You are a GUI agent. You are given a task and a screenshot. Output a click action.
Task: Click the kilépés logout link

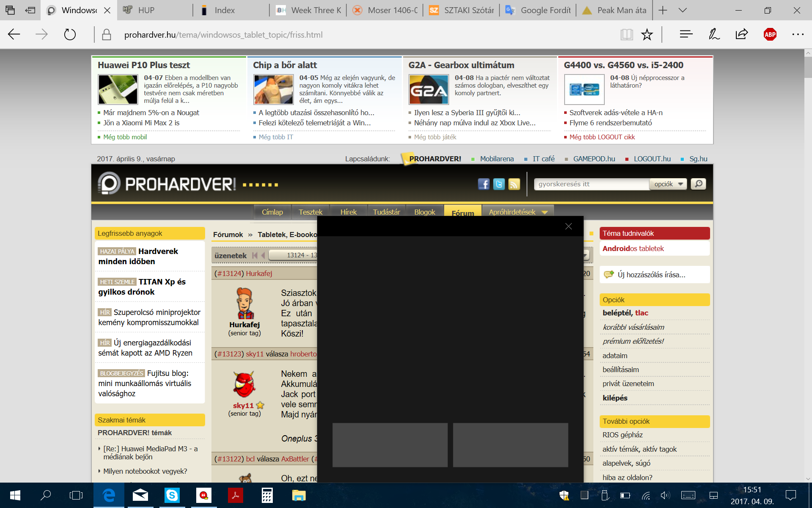tap(615, 398)
